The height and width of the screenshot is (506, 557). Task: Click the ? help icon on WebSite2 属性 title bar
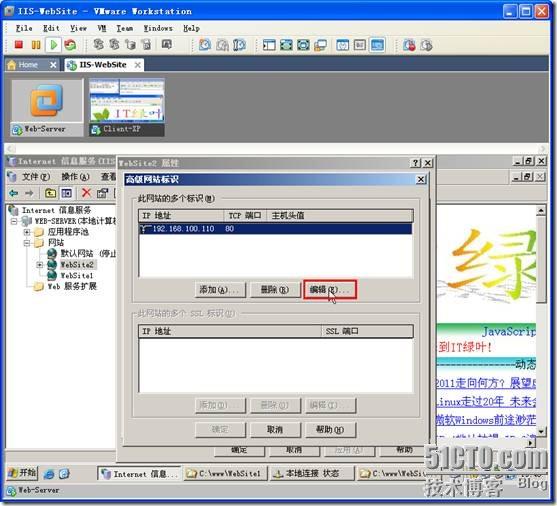click(x=415, y=163)
